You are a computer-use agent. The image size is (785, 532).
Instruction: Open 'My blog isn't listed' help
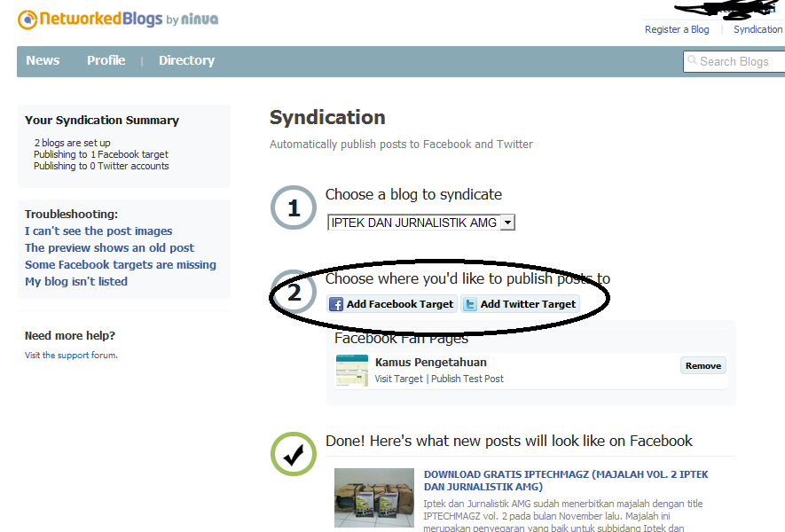(76, 282)
